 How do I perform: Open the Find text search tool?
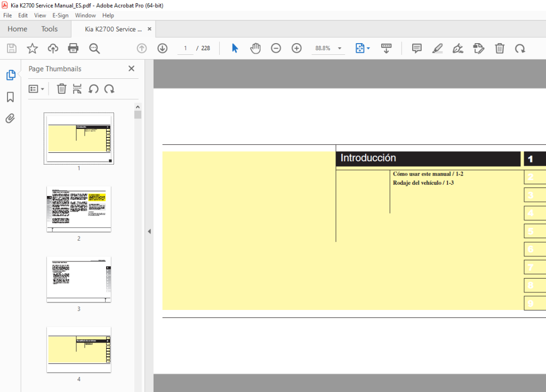coord(94,48)
